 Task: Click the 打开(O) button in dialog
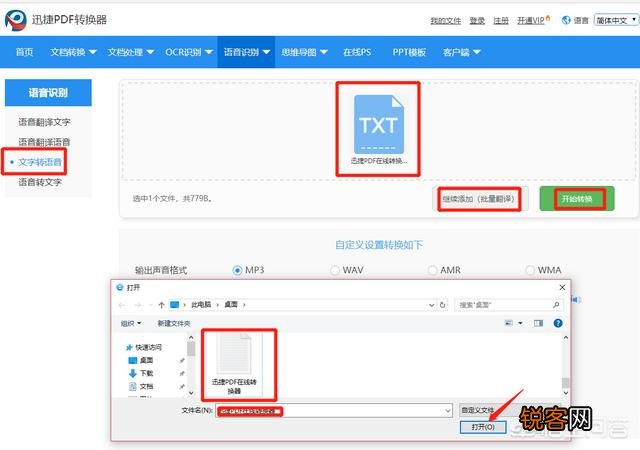tap(483, 427)
